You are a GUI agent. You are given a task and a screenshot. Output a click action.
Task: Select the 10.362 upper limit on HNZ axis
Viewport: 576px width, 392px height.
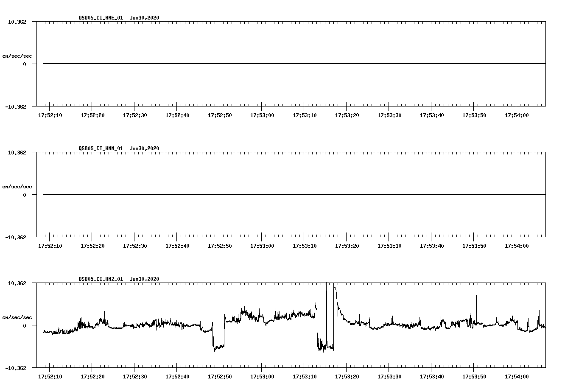coord(17,283)
